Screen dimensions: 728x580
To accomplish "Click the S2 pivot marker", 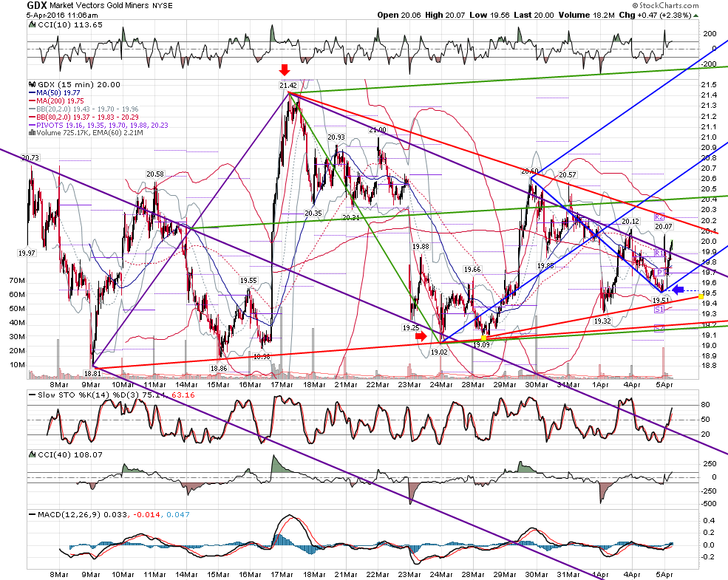I will click(x=659, y=328).
